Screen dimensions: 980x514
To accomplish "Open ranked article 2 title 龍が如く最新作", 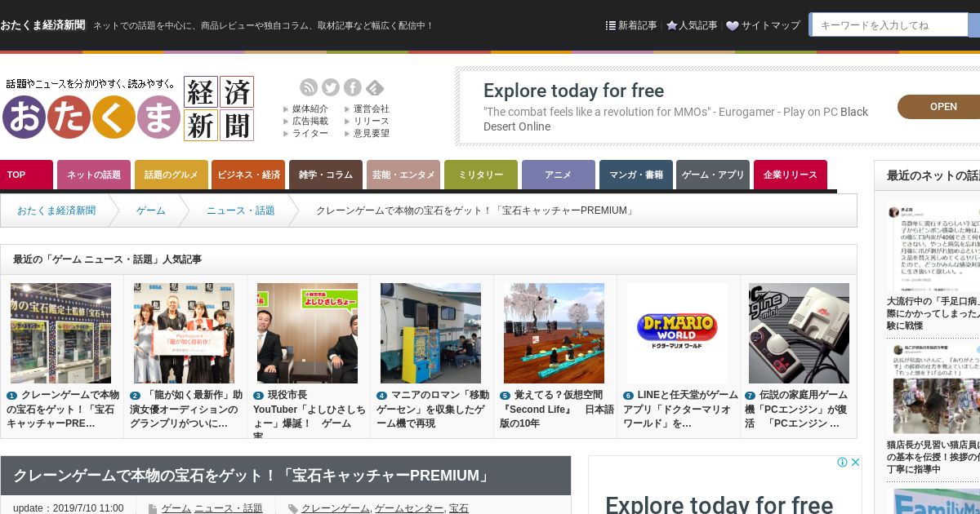I will (186, 409).
